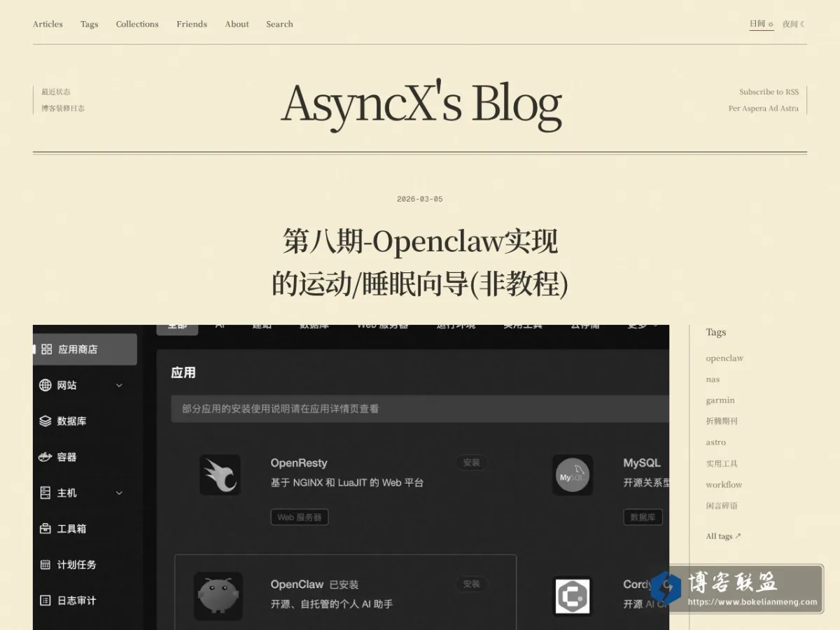Click the MySQL app logo
The width and height of the screenshot is (840, 630).
573,475
